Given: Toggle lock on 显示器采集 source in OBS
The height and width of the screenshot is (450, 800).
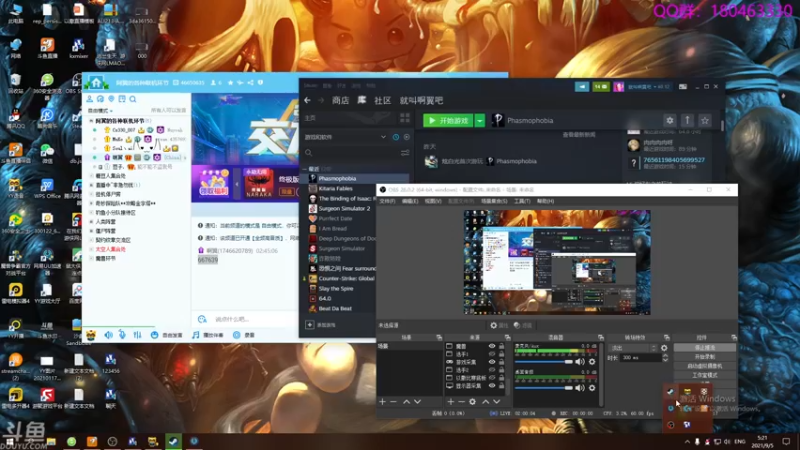Looking at the screenshot, I should 502,386.
